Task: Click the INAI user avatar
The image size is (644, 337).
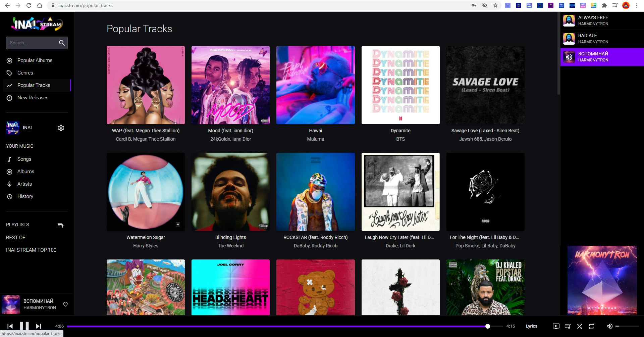Action: point(13,128)
